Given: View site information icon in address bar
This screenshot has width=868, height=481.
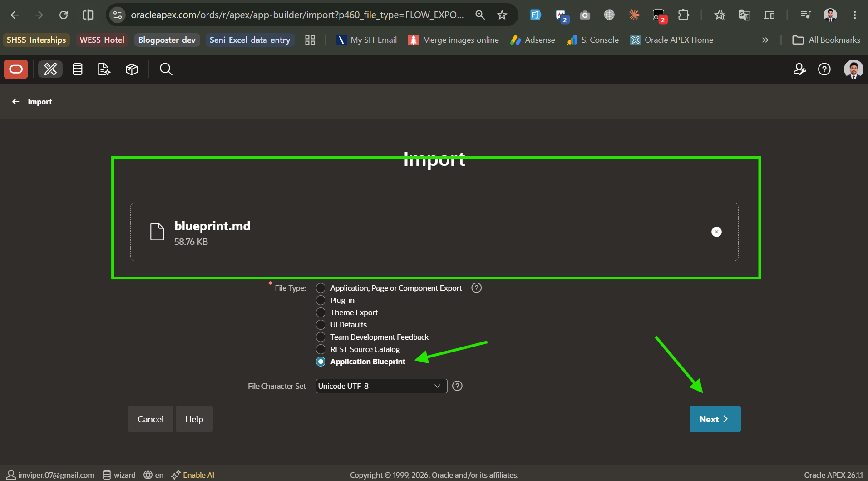Looking at the screenshot, I should click(x=118, y=15).
